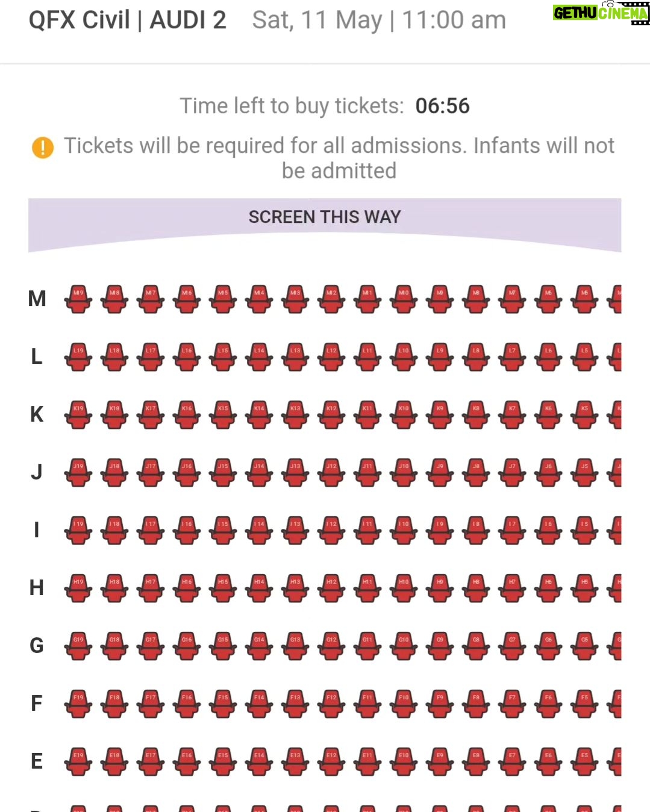Select seat J5 in row J
Screen dimensions: 650x812
pos(584,472)
